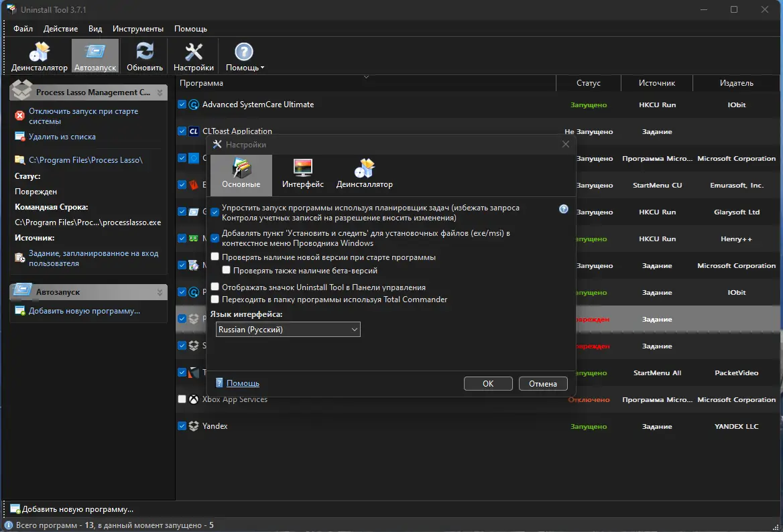Click IObit publisher in Advanced SystemCare row

pos(737,105)
